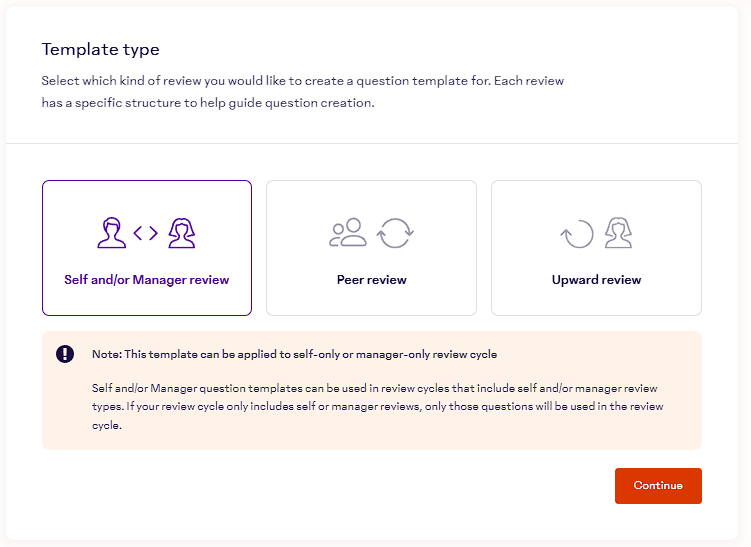
Task: Click the "Peer review" label text
Action: point(371,280)
